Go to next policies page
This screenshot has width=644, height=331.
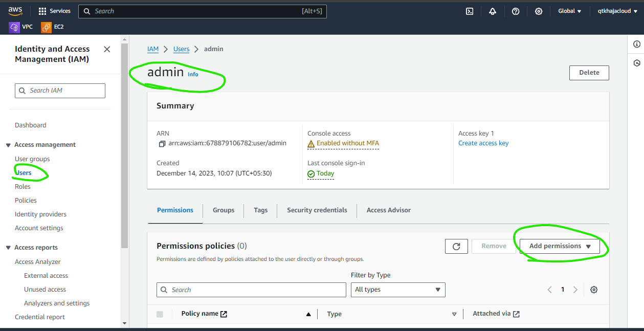(x=575, y=290)
